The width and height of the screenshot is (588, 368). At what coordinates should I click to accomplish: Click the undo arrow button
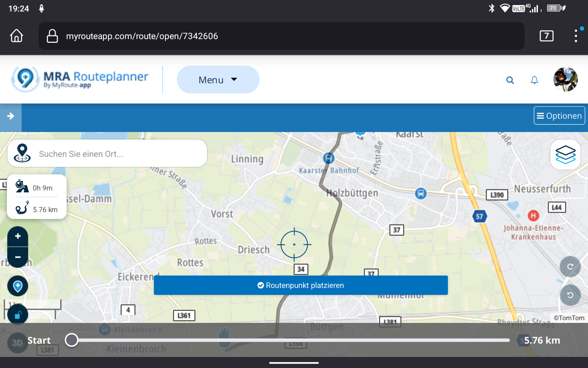tap(570, 295)
